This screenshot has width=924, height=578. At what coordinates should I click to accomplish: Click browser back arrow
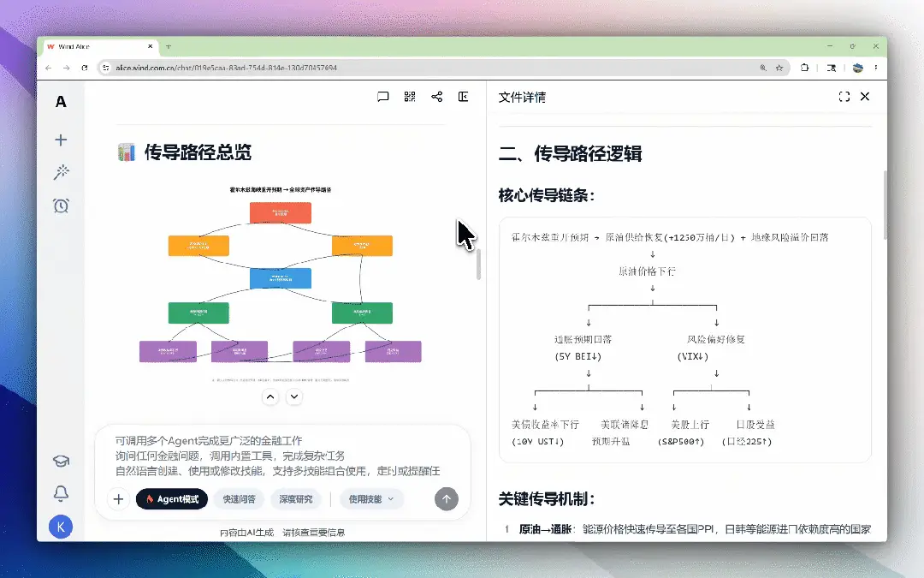(48, 68)
